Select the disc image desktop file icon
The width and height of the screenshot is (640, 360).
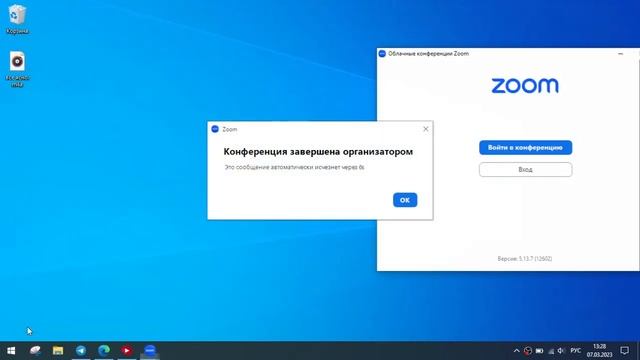(17, 69)
